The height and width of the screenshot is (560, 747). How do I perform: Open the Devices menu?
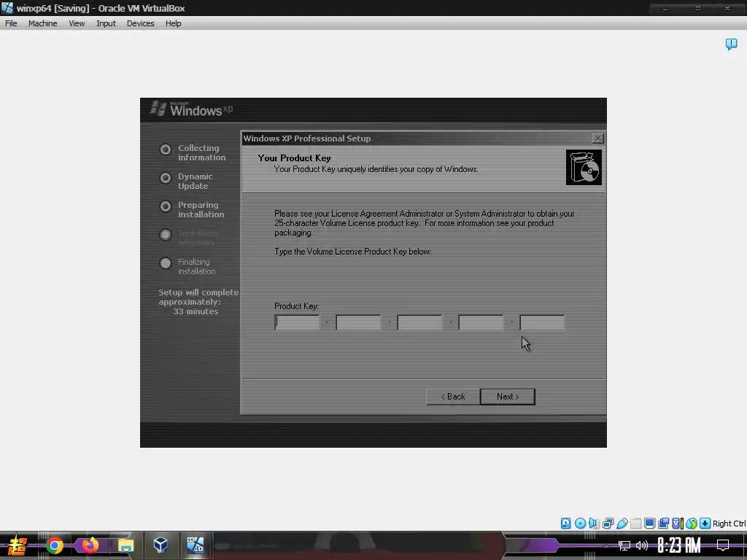click(x=140, y=23)
